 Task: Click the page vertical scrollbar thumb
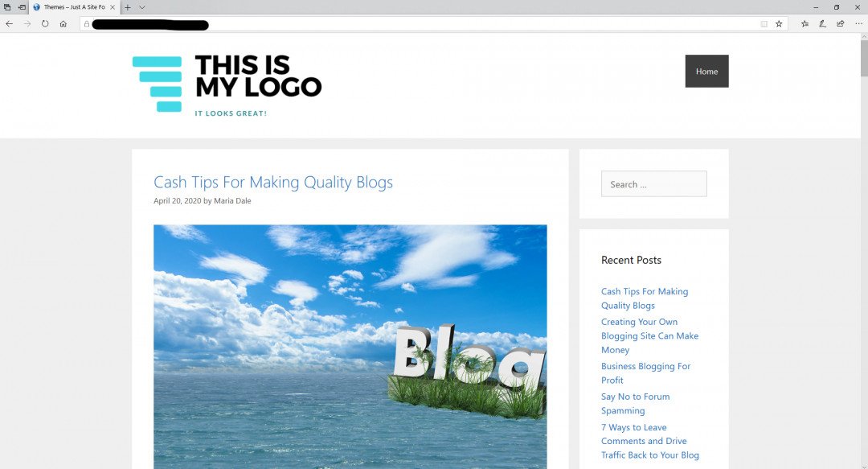click(x=864, y=58)
